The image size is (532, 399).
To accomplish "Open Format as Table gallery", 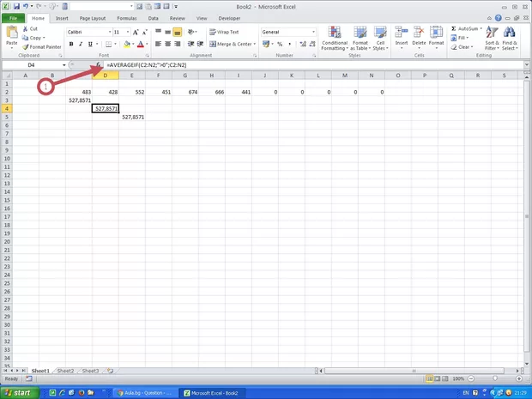I will point(360,39).
